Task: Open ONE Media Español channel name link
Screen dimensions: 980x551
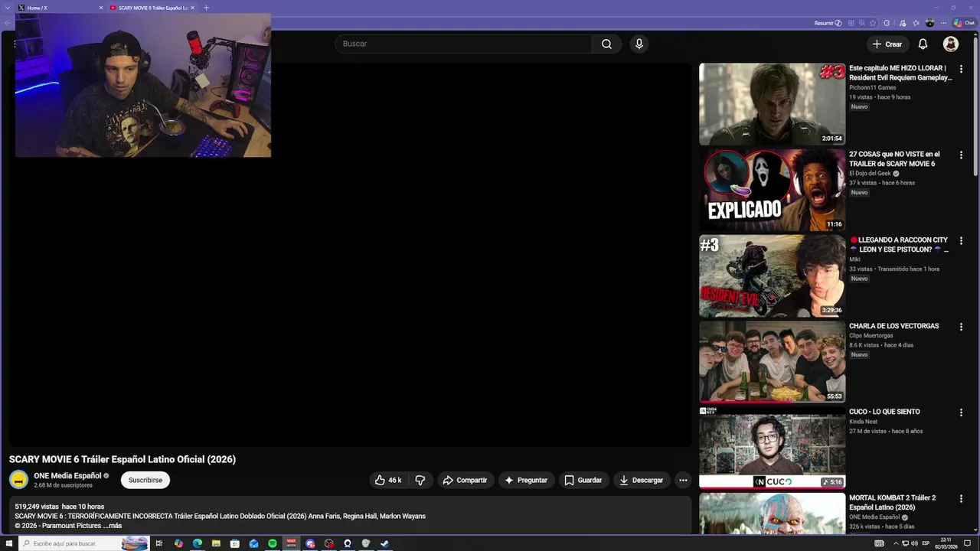Action: click(x=67, y=476)
